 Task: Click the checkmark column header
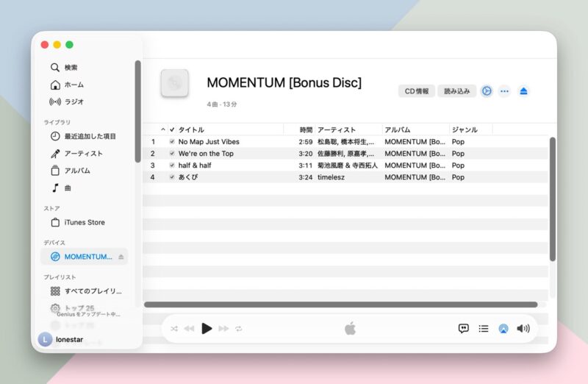pyautogui.click(x=172, y=129)
